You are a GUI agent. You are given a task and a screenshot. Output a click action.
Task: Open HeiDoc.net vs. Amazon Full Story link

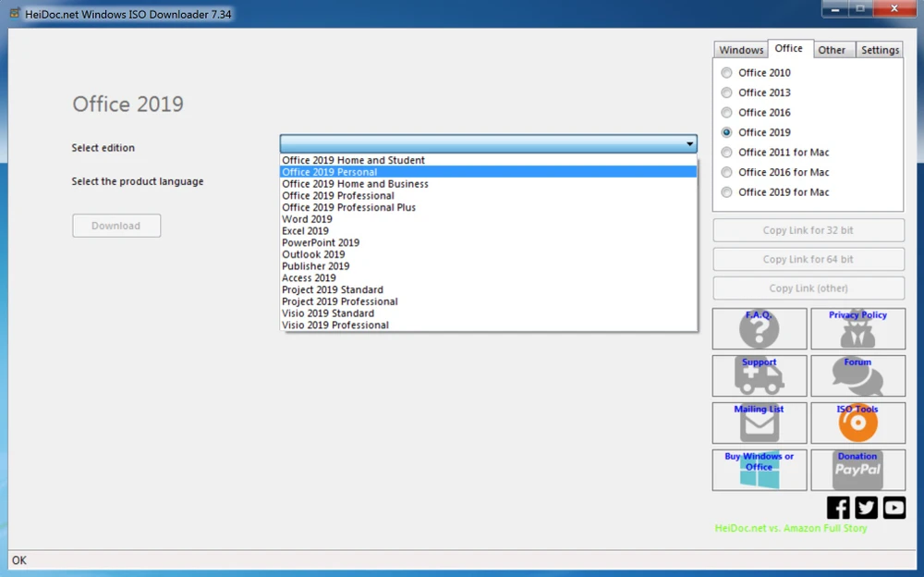click(x=791, y=529)
